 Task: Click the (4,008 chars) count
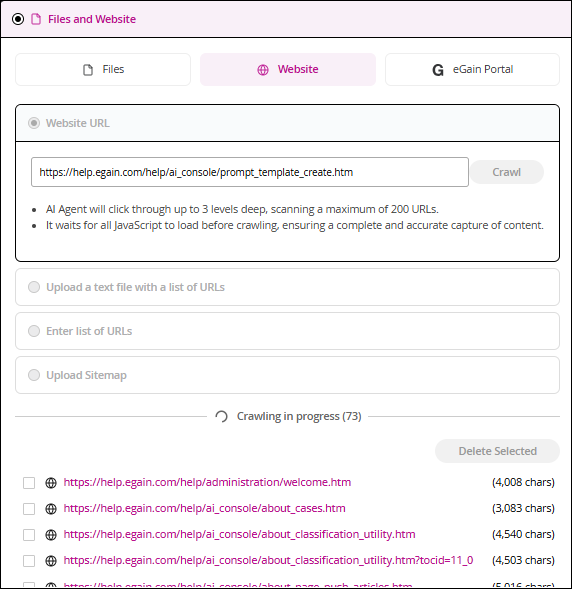click(x=523, y=482)
